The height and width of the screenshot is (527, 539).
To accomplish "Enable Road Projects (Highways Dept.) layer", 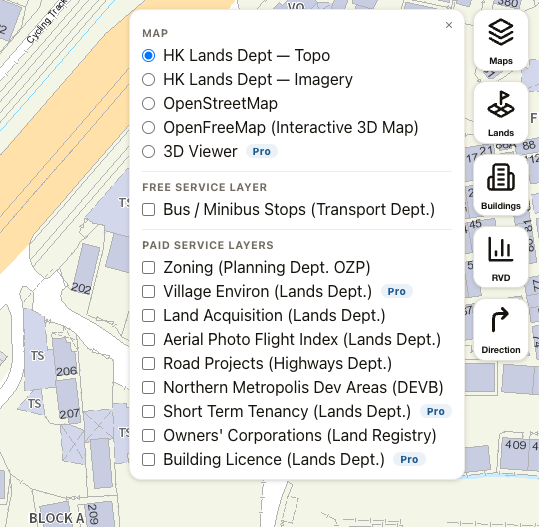I will 148,363.
